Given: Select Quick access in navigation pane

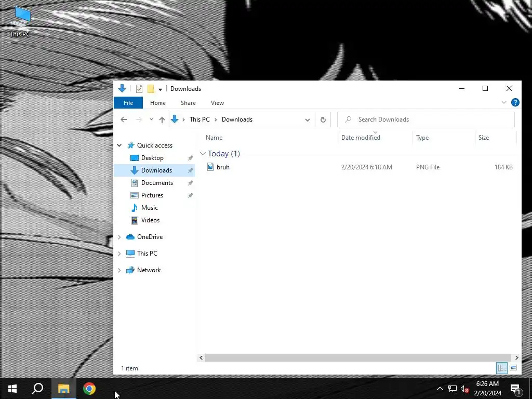Looking at the screenshot, I should pyautogui.click(x=155, y=145).
